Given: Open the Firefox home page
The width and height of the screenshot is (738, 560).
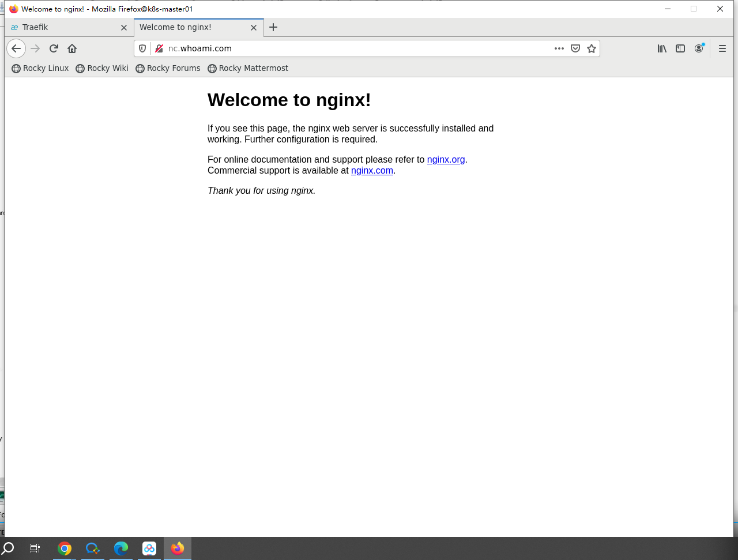Looking at the screenshot, I should (x=72, y=48).
